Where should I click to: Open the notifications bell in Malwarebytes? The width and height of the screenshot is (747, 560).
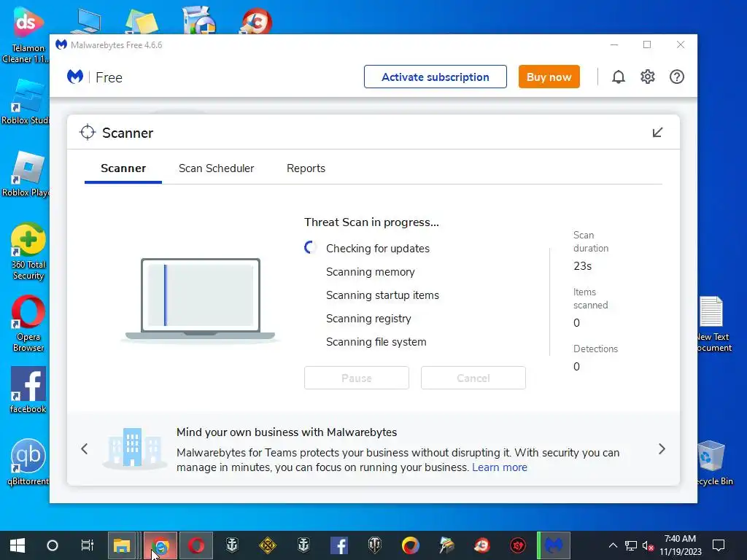[618, 77]
